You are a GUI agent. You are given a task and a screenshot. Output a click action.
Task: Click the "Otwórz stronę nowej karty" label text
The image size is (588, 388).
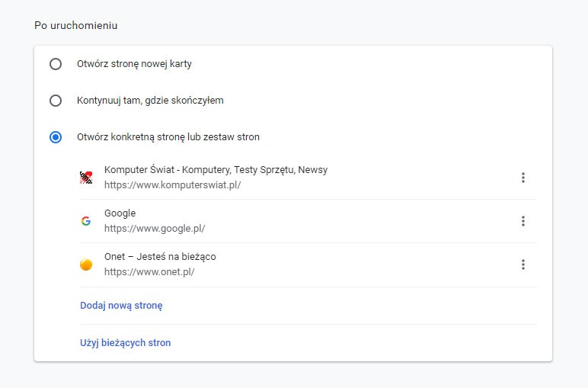click(x=134, y=64)
